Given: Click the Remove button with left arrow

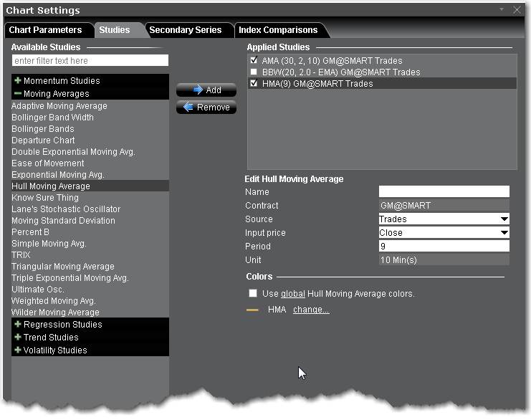Looking at the screenshot, I should tap(206, 108).
